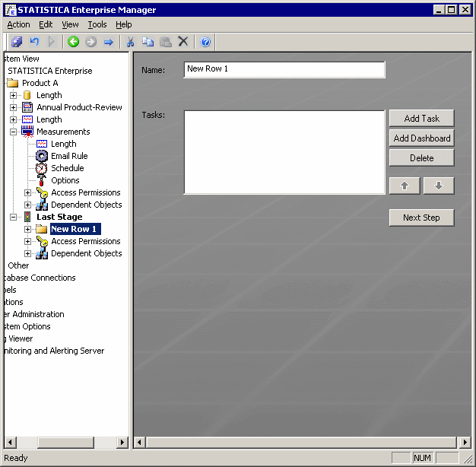476x467 pixels.
Task: Expand Access Permissions under Measurements
Action: pyautogui.click(x=27, y=192)
